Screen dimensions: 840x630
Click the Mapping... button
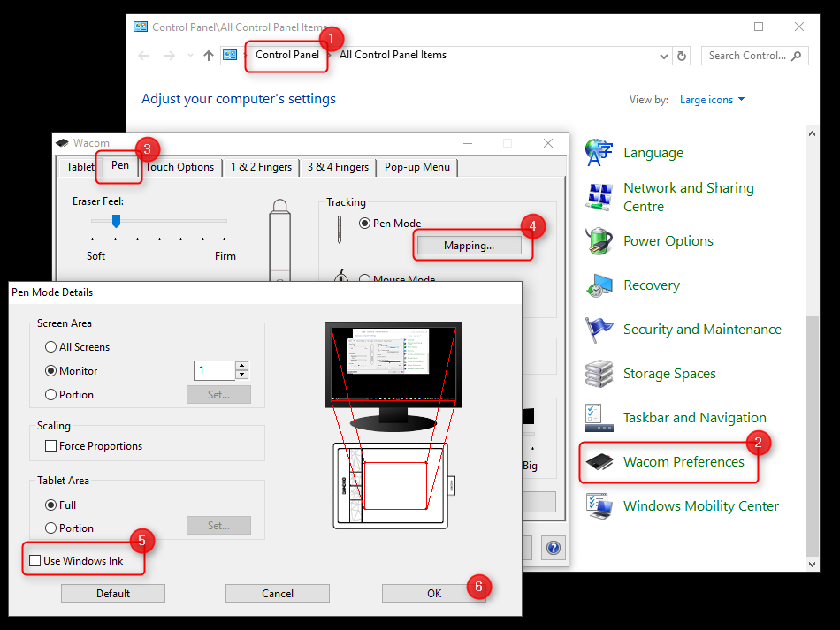[x=469, y=246]
